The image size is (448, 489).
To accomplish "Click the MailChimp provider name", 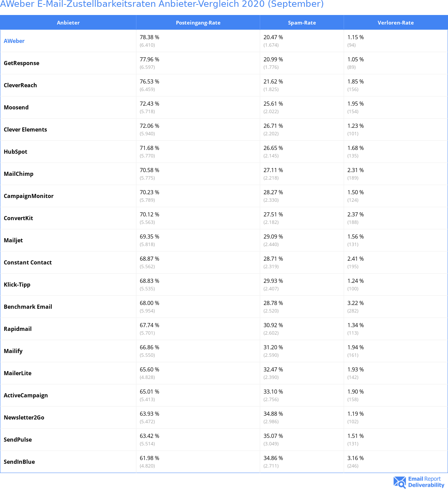I will coord(18,174).
